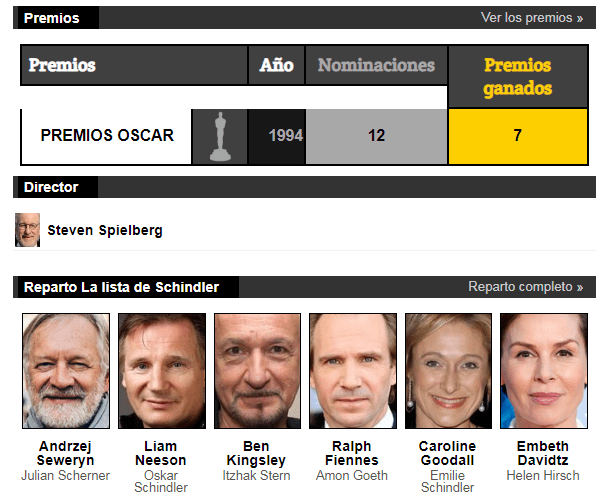Viewport: 608px width, 504px height.
Task: Open the Andrzej Seweryn name link
Action: 65,453
